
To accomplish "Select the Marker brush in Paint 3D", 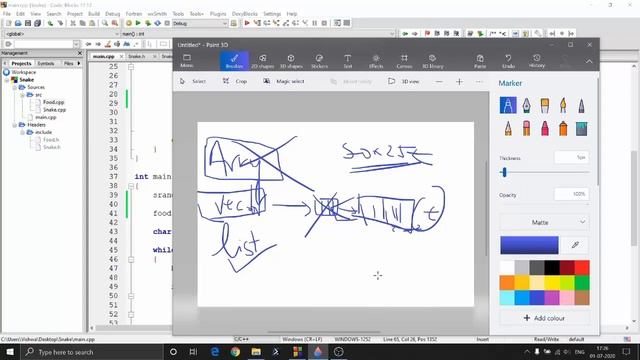I will [508, 105].
